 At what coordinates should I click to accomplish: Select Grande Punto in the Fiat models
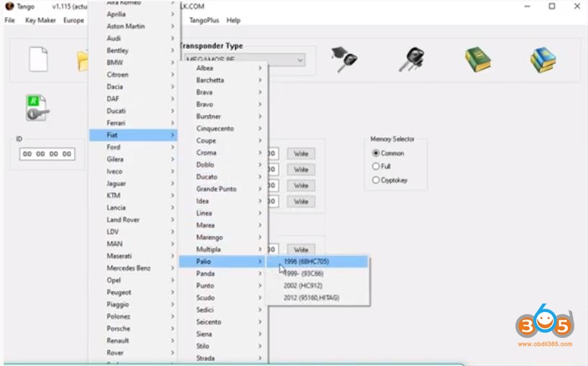tap(223, 188)
